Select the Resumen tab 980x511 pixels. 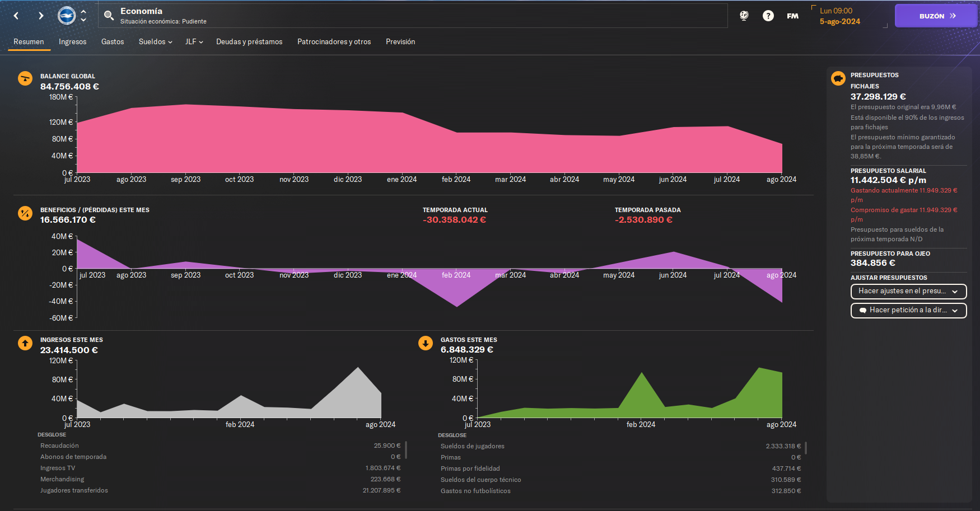[29, 41]
